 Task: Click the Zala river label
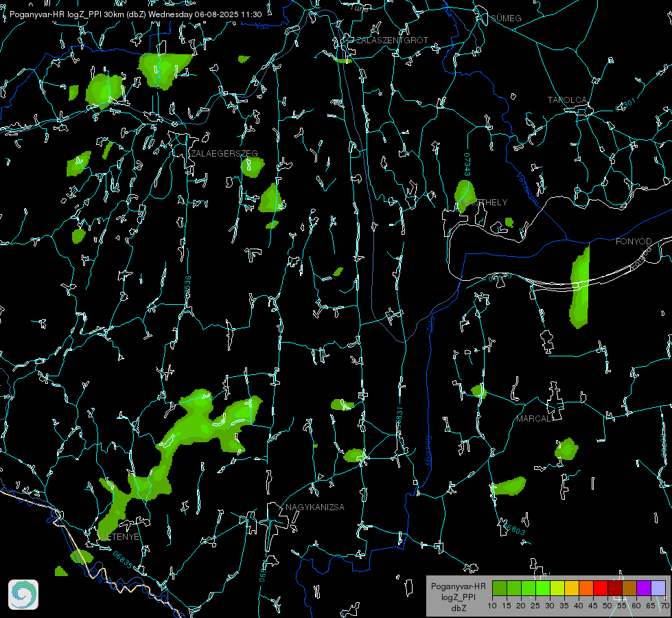click(430, 323)
